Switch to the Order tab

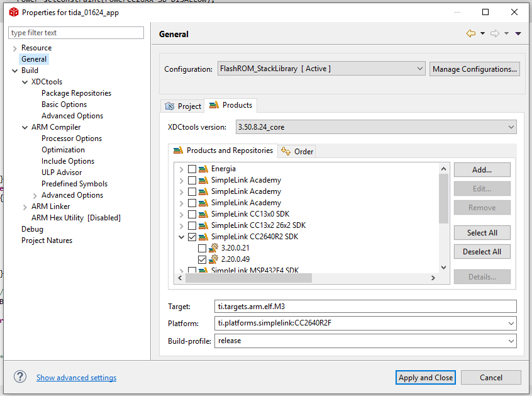(x=297, y=152)
